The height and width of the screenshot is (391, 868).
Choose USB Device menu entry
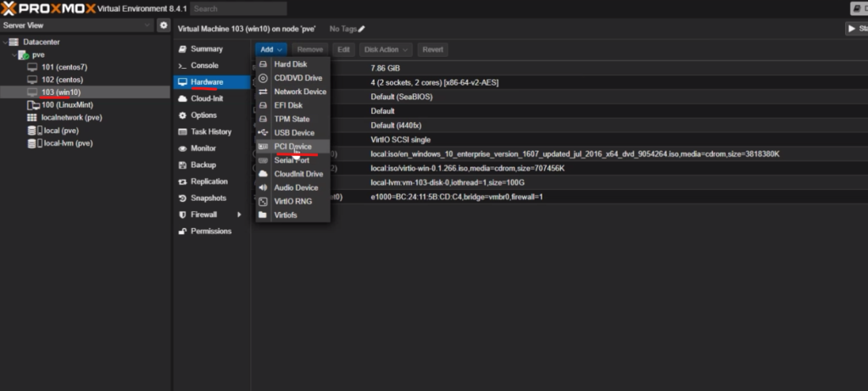292,133
